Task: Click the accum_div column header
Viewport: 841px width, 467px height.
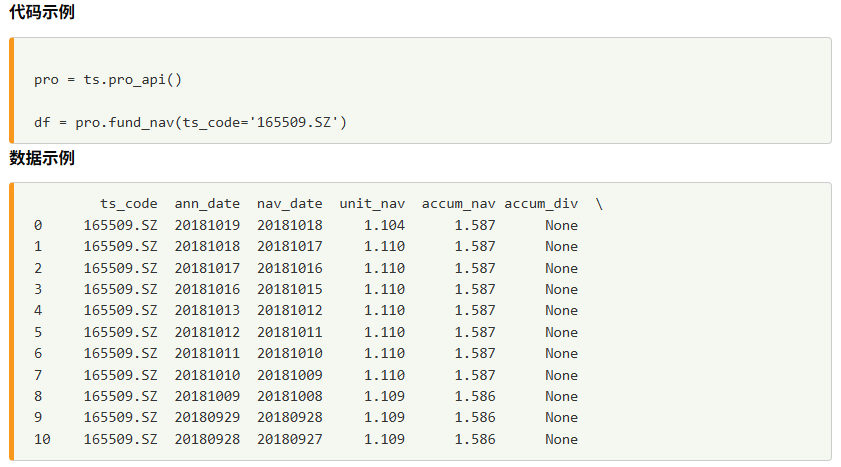Action: pyautogui.click(x=541, y=204)
